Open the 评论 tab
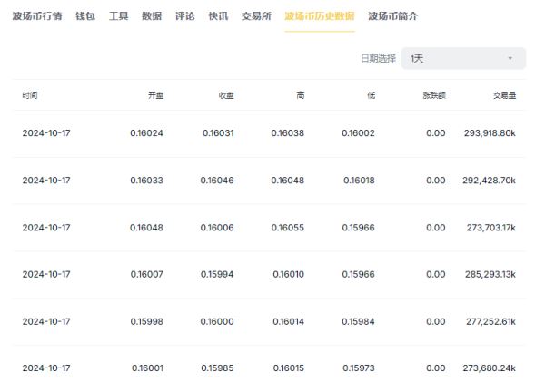 click(x=184, y=16)
